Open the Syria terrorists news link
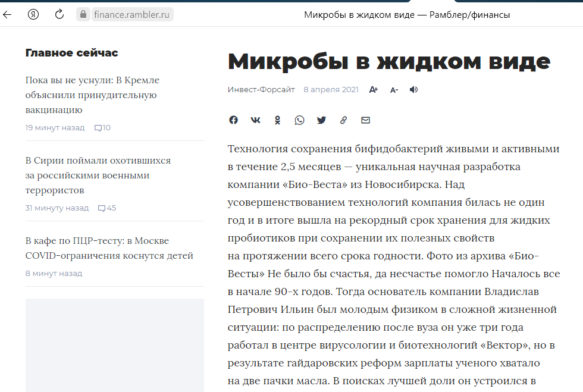 [x=98, y=175]
